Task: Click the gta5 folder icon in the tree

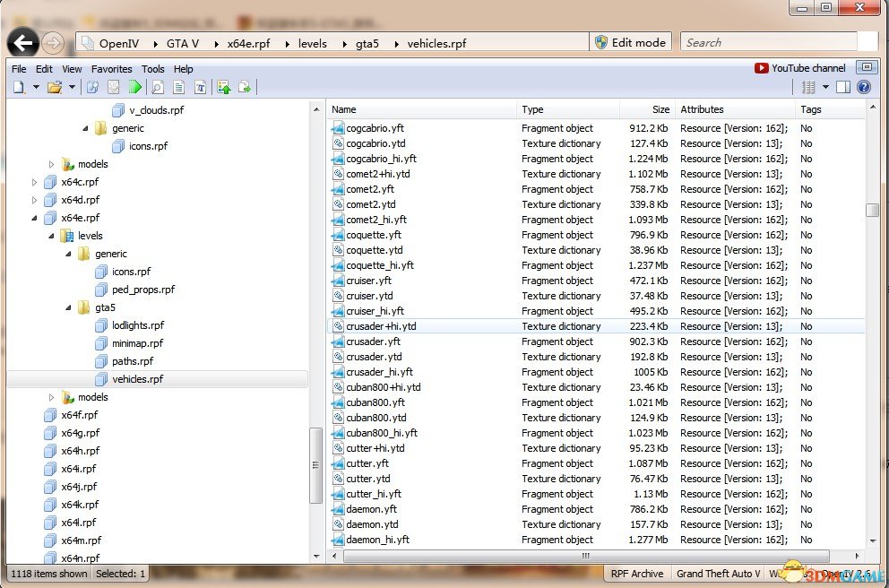Action: pos(84,307)
